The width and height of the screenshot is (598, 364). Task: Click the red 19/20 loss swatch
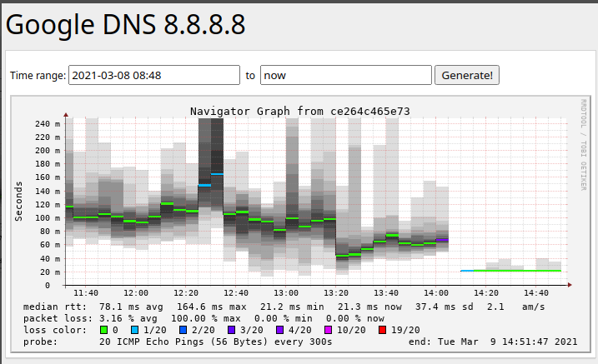pos(383,330)
